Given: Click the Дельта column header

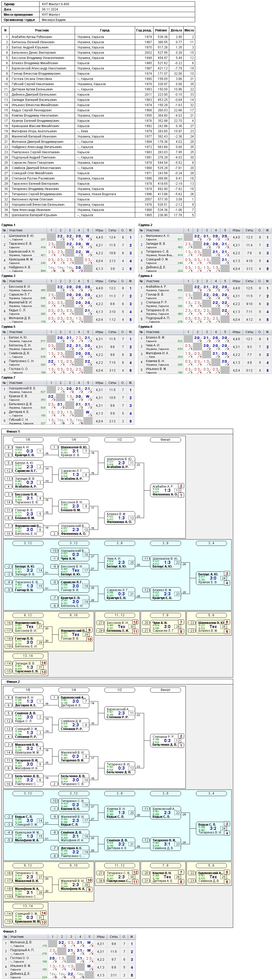Looking at the screenshot, I should click(x=176, y=30).
